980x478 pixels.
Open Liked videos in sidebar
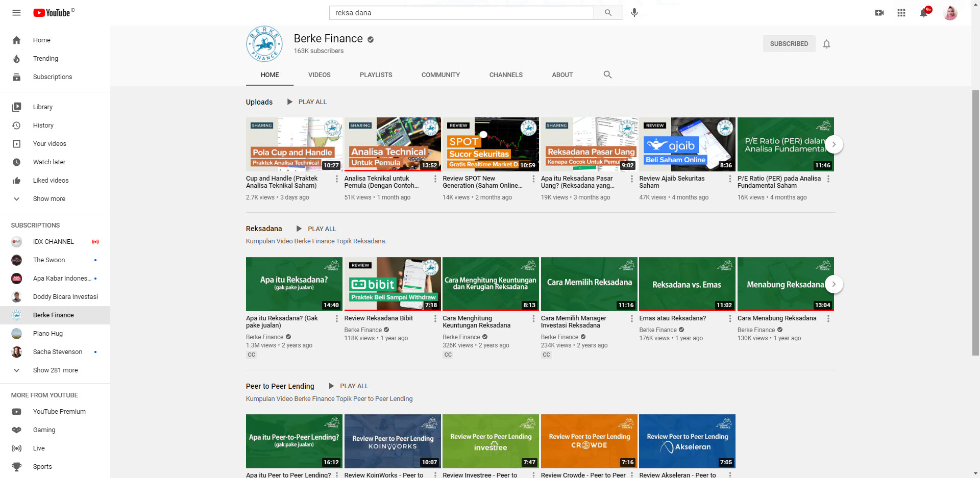click(55, 181)
